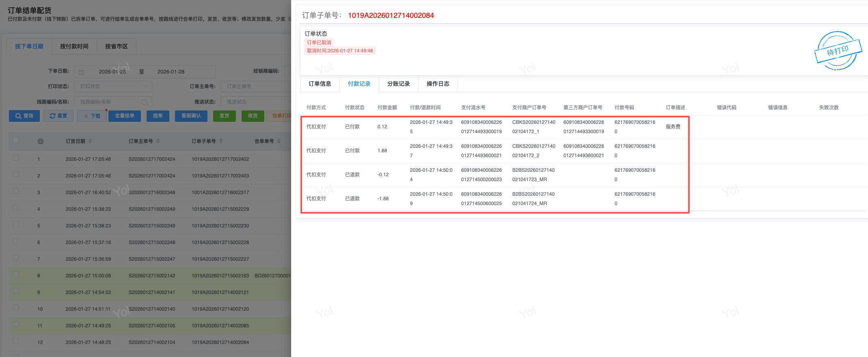The image size is (868, 357).
Task: Click the 下载 download button
Action: [92, 116]
